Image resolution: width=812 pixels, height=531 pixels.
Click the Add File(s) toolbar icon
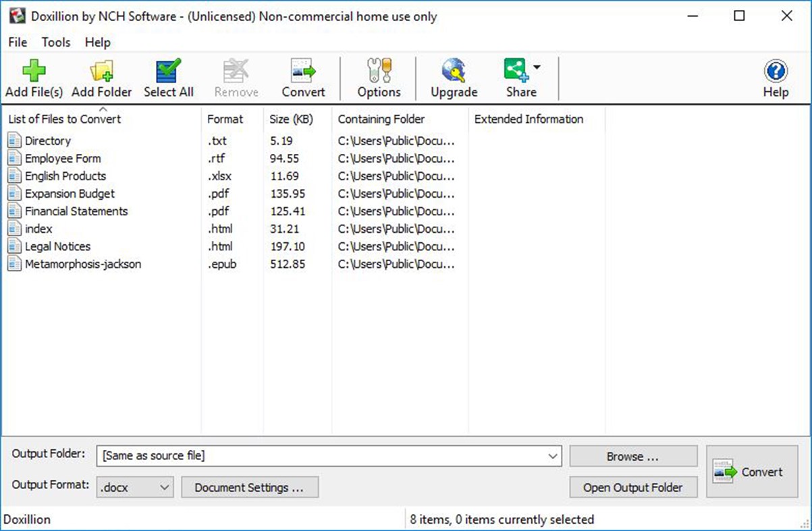[33, 76]
